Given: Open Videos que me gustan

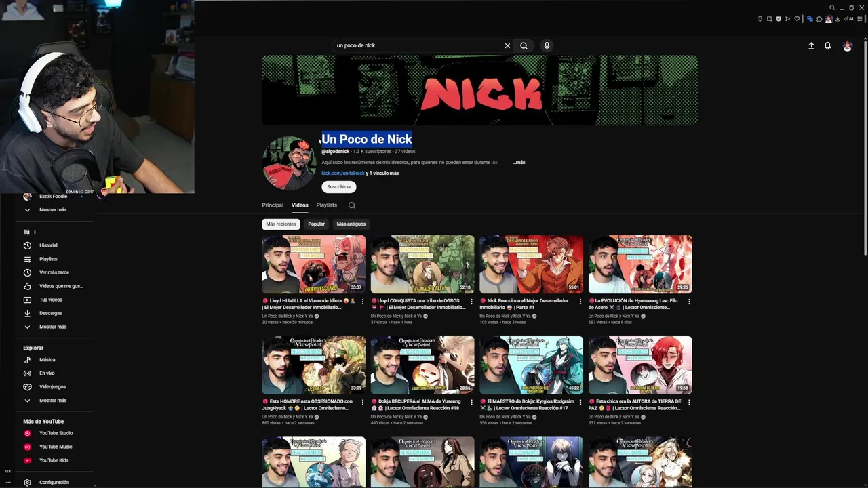Looking at the screenshot, I should point(60,286).
